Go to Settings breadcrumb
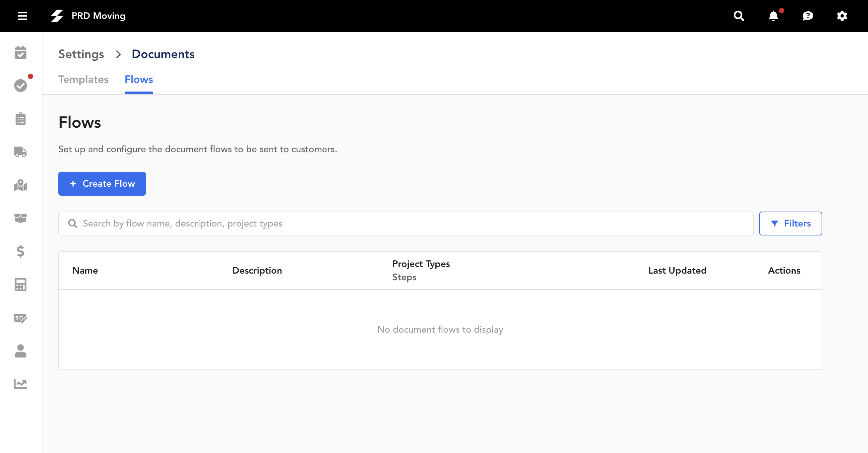 click(81, 54)
